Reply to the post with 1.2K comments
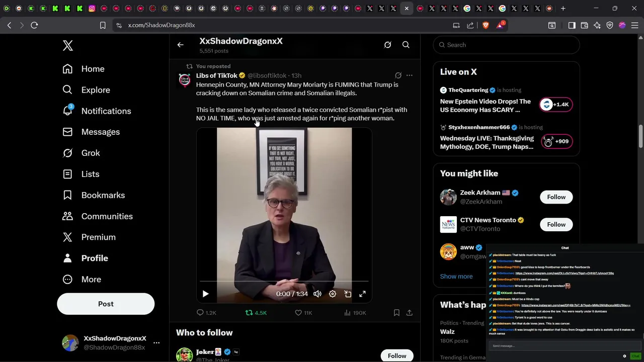This screenshot has height=362, width=644. tap(206, 313)
